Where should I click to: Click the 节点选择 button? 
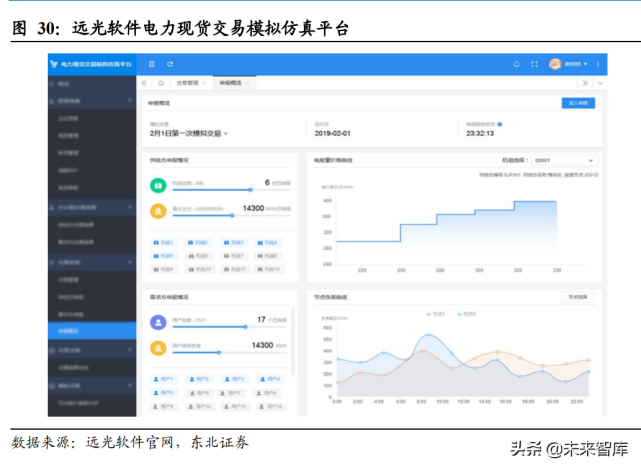click(x=578, y=297)
